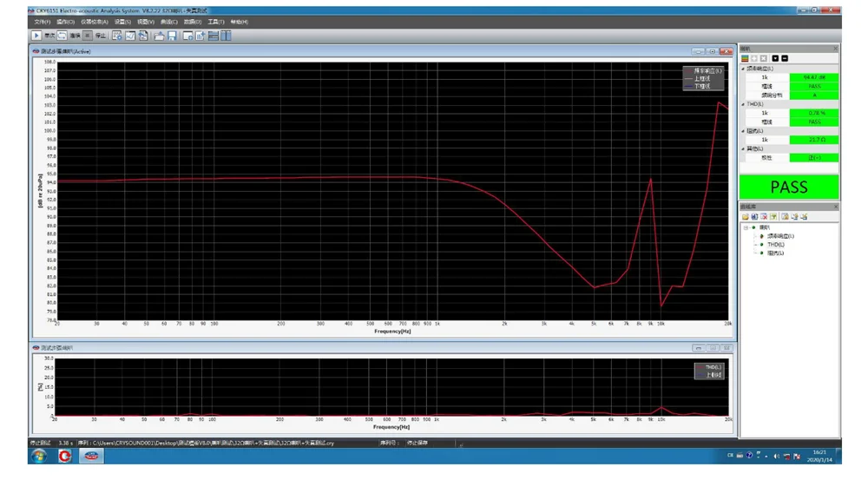
Task: Click the fourth curve library toolbar icon
Action: coord(773,216)
